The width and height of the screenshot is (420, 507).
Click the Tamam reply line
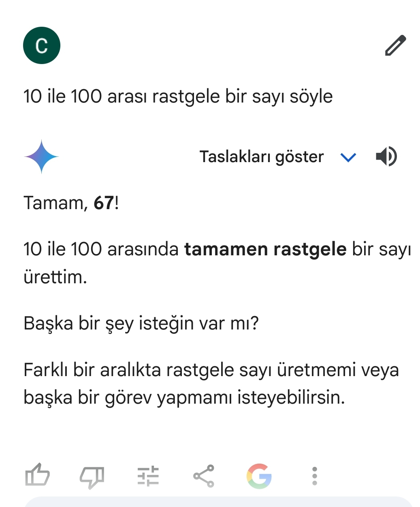point(71,203)
